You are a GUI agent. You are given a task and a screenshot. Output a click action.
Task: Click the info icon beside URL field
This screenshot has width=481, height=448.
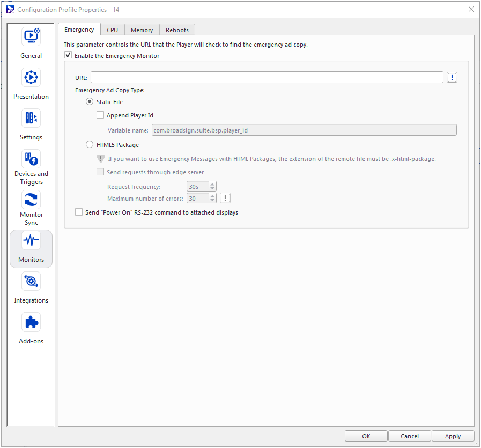point(452,78)
